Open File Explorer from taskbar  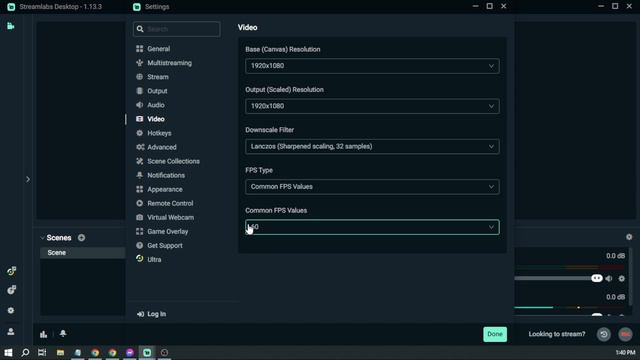pos(60,352)
